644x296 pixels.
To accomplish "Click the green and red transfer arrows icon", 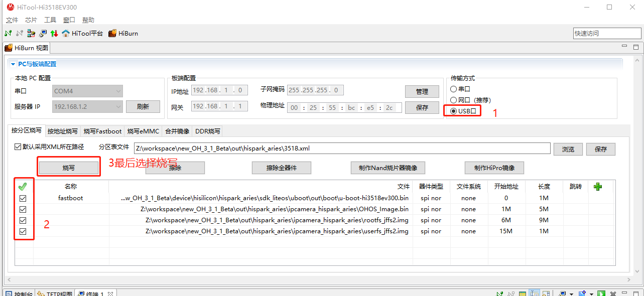I will 54,34.
